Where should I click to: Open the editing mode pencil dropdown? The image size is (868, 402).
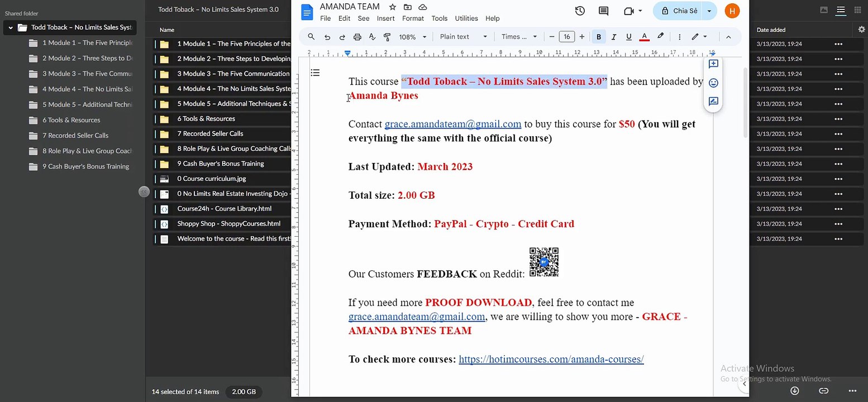tap(699, 37)
